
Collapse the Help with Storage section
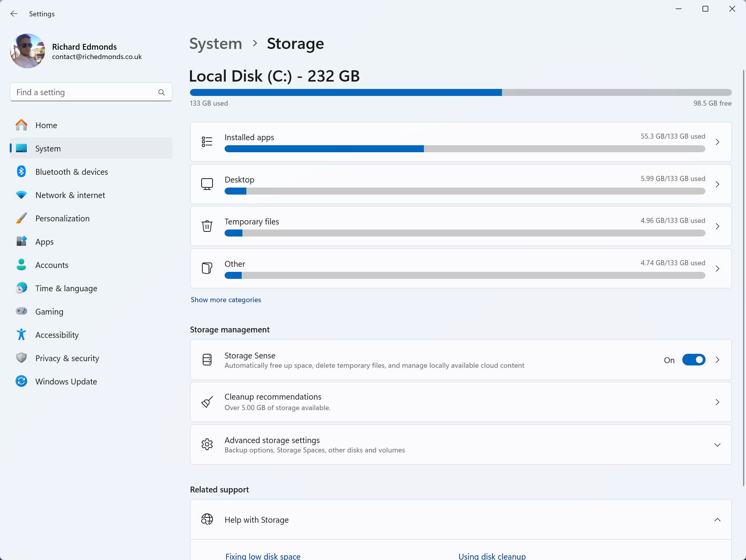(x=718, y=519)
